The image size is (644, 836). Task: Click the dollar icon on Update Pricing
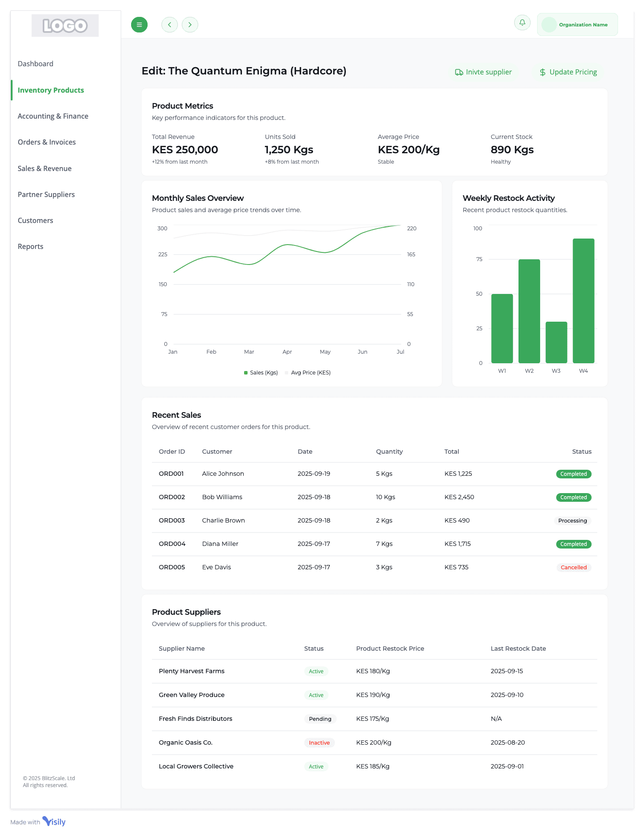tap(543, 72)
